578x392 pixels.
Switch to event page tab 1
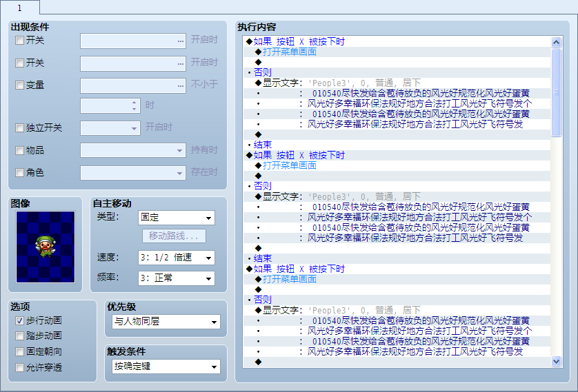pyautogui.click(x=20, y=8)
